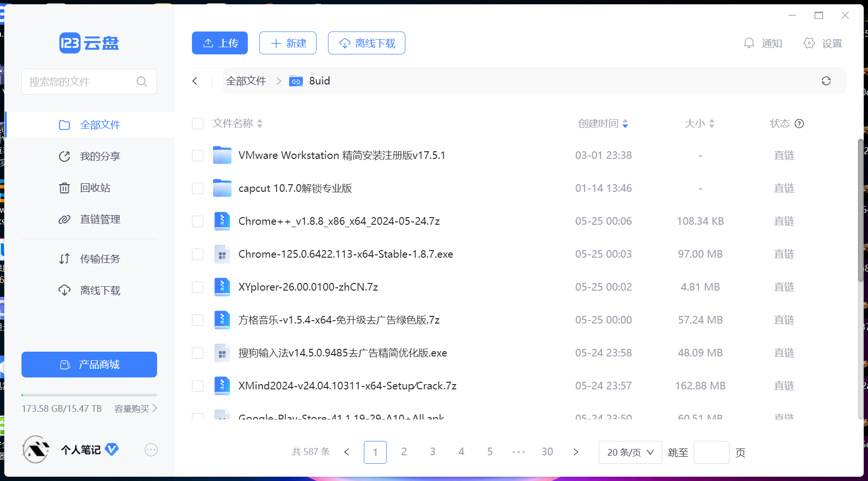Open the 20 条/页 page size dropdown
The height and width of the screenshot is (481, 868).
click(630, 452)
